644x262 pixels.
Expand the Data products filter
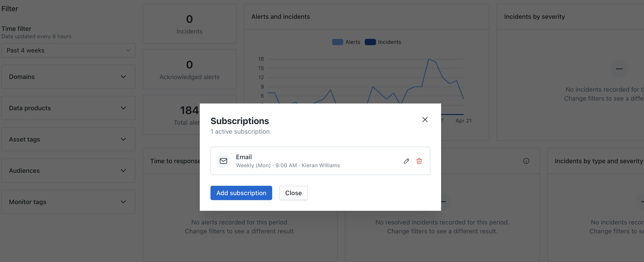coord(68,108)
